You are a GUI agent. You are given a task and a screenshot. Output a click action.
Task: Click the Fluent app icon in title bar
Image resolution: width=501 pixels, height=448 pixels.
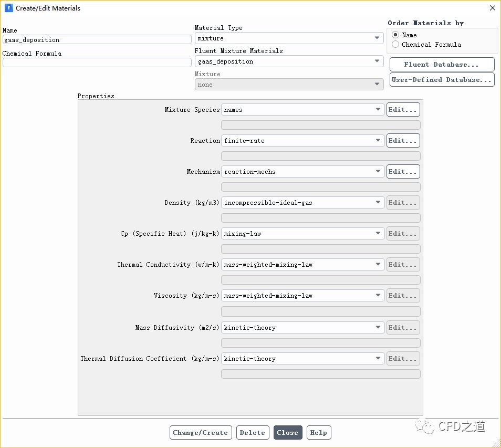(x=8, y=8)
